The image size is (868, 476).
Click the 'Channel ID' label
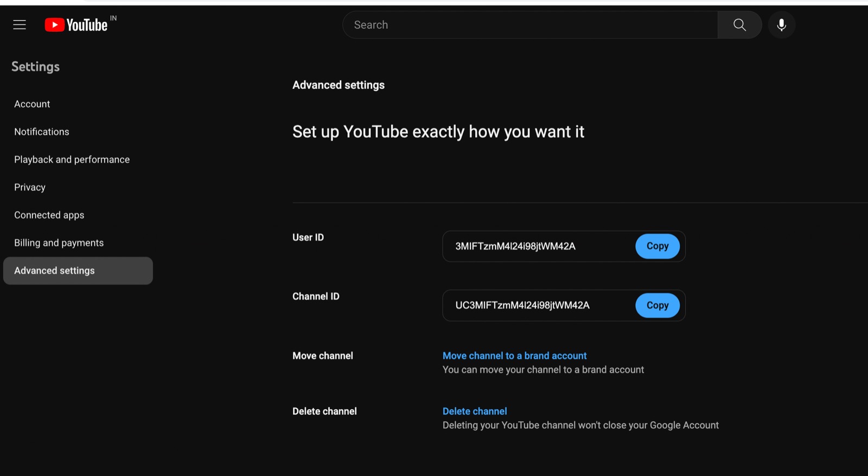tap(316, 297)
